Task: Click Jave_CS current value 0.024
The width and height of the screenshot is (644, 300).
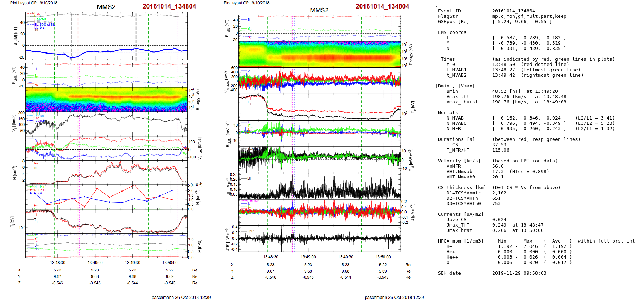Action: (x=499, y=220)
